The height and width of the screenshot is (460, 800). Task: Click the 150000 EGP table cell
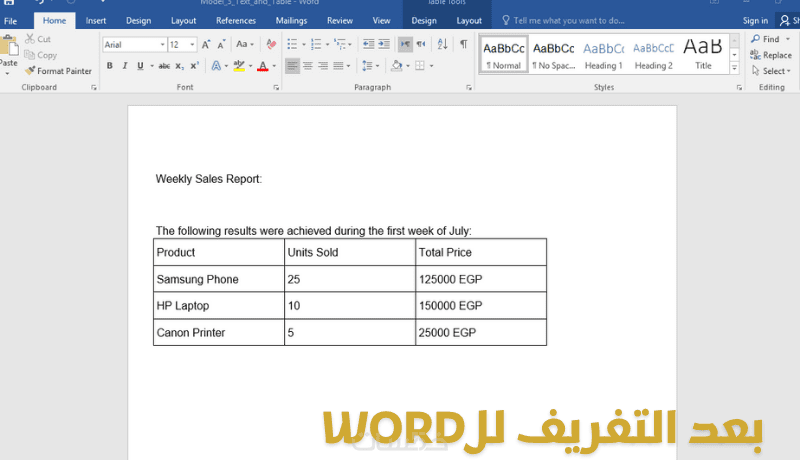click(x=481, y=305)
